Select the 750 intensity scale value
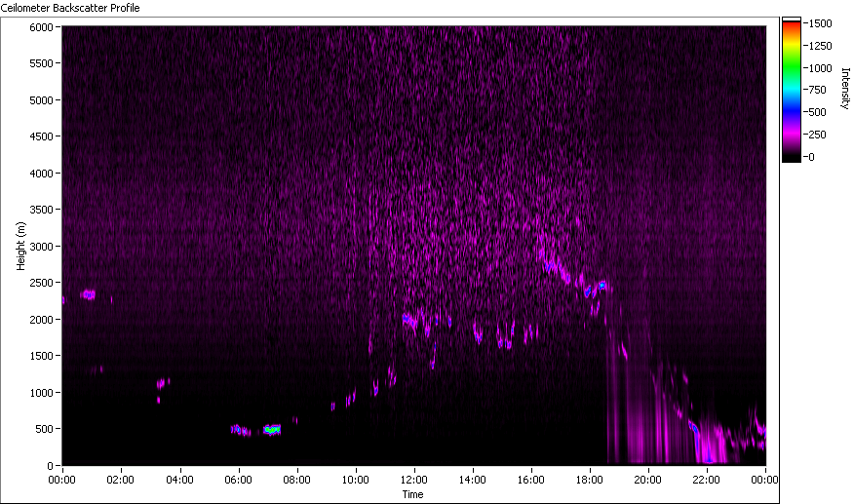The height and width of the screenshot is (504, 854). (x=818, y=90)
